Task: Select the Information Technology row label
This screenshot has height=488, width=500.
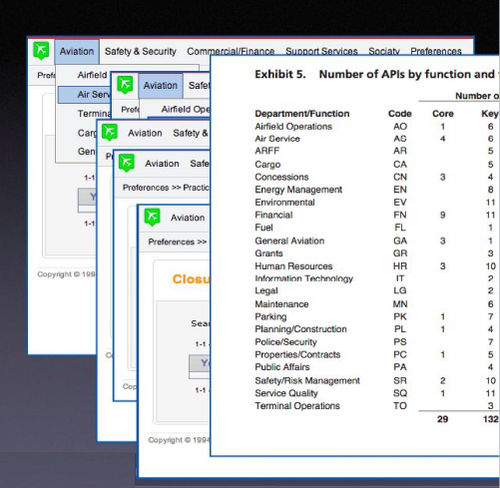Action: [304, 279]
